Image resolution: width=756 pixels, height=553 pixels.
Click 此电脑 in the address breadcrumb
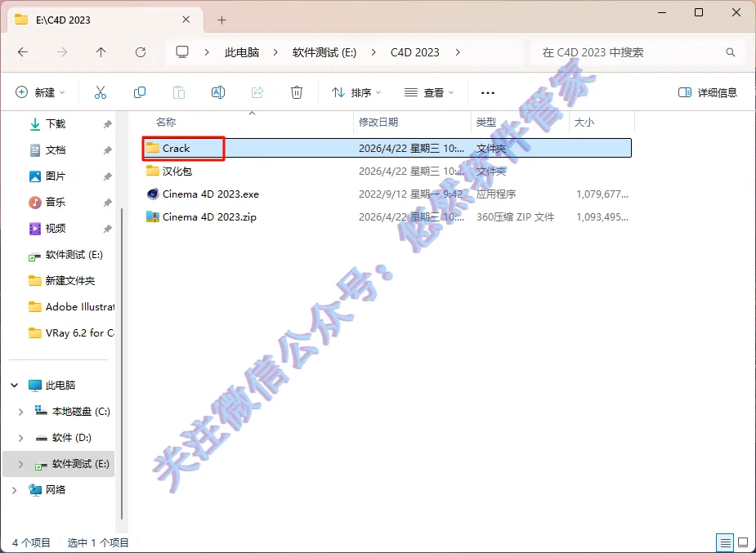point(242,52)
